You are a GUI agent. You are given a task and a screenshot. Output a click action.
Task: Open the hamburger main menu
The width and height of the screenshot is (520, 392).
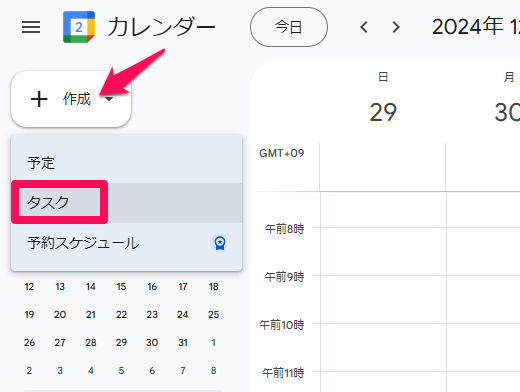click(31, 27)
